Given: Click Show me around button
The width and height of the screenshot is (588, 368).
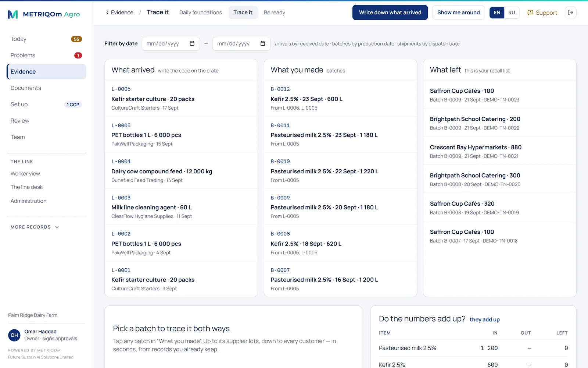Looking at the screenshot, I should point(458,13).
